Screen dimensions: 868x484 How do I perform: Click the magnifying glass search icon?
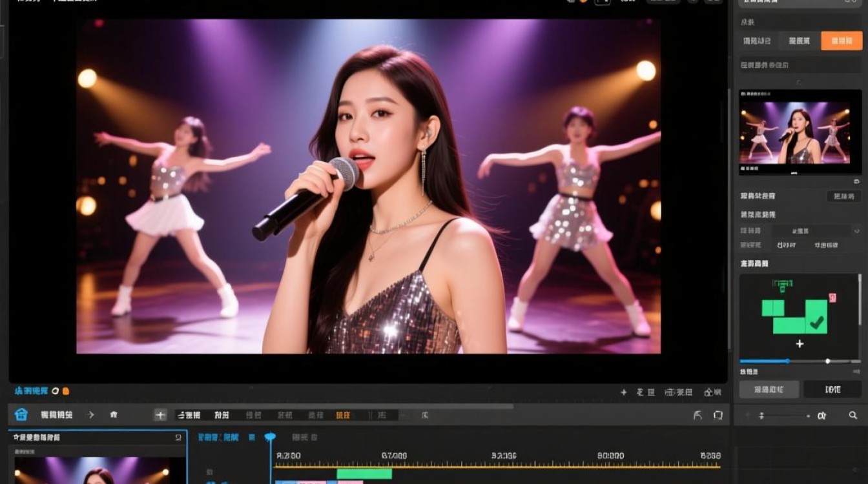tap(854, 416)
